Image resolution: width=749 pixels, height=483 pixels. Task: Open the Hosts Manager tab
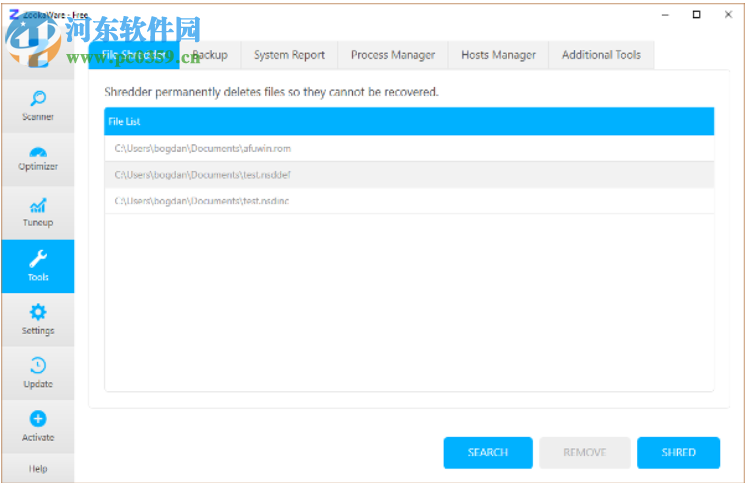[498, 55]
